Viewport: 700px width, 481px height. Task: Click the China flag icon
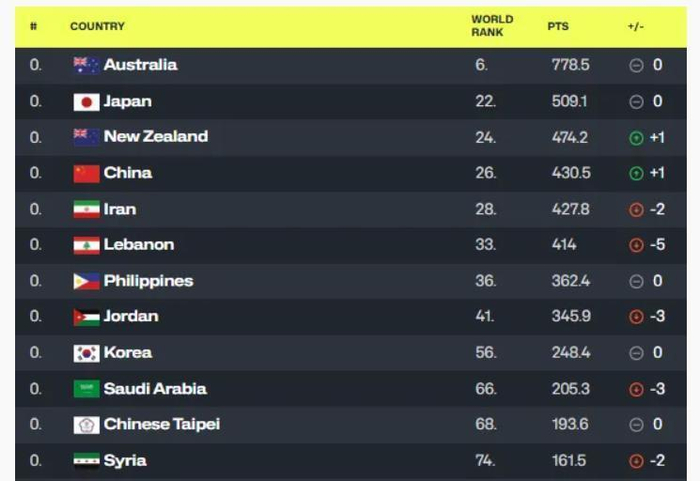pyautogui.click(x=86, y=173)
